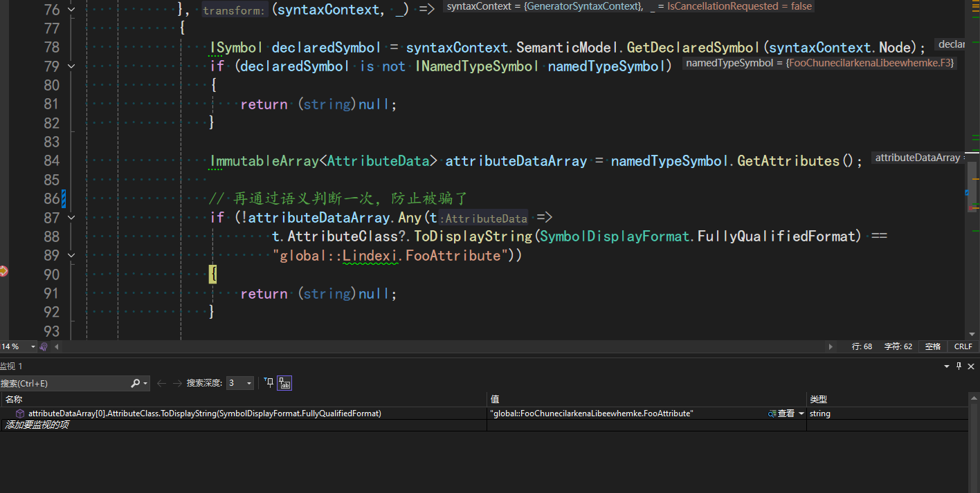The image size is (980, 493).
Task: Click the code cleanup icon beside the zoom box
Action: (44, 346)
